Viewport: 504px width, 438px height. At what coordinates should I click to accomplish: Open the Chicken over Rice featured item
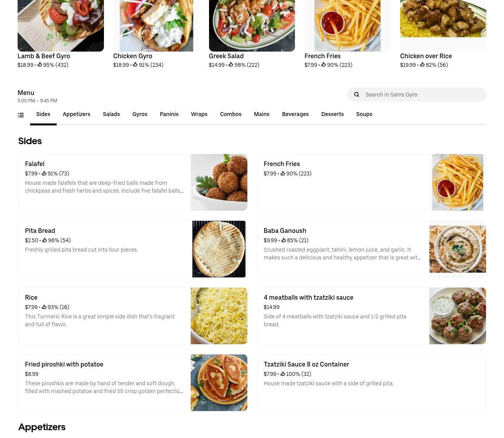(x=443, y=34)
